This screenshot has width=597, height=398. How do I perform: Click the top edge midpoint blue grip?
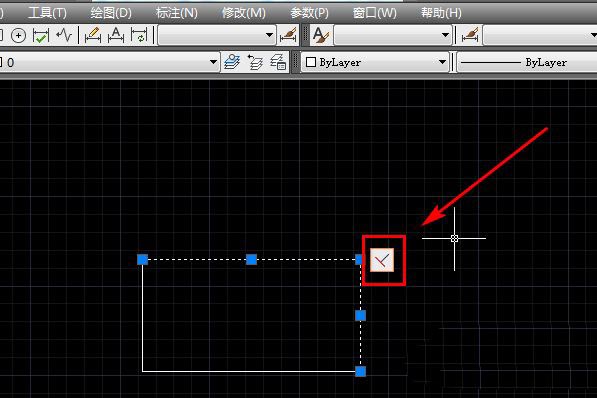[x=251, y=260]
